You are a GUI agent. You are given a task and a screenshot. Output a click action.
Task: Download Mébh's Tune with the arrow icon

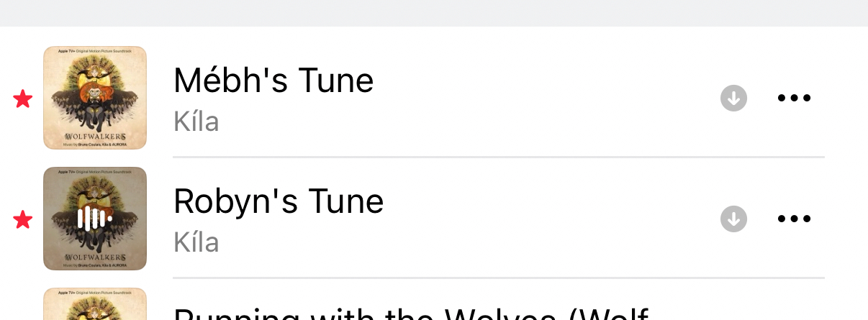click(733, 98)
